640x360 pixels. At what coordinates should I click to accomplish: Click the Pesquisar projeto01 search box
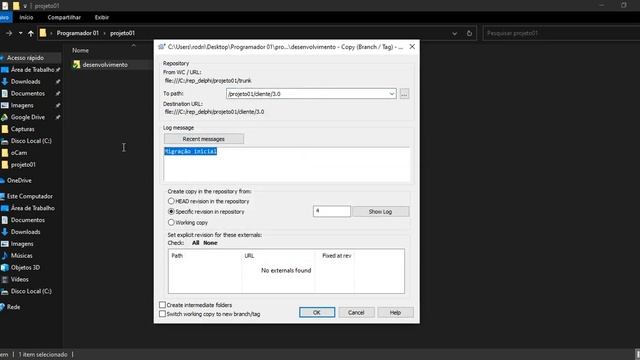[x=561, y=33]
